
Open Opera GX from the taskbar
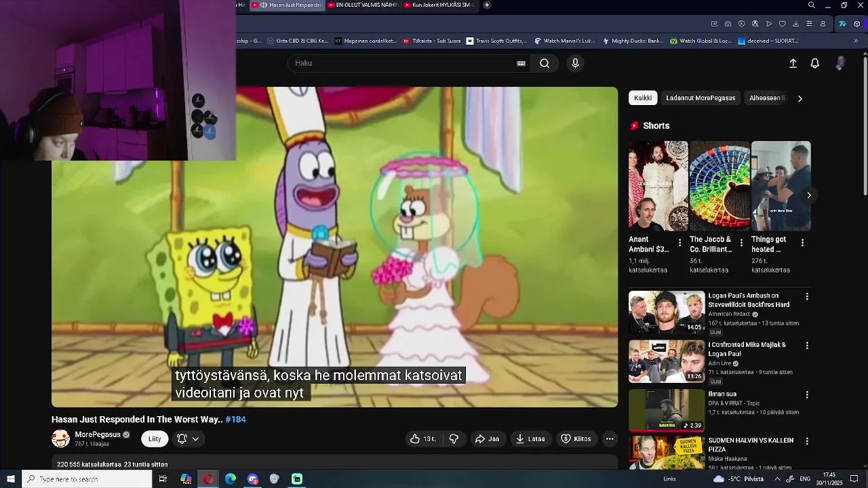(x=208, y=479)
